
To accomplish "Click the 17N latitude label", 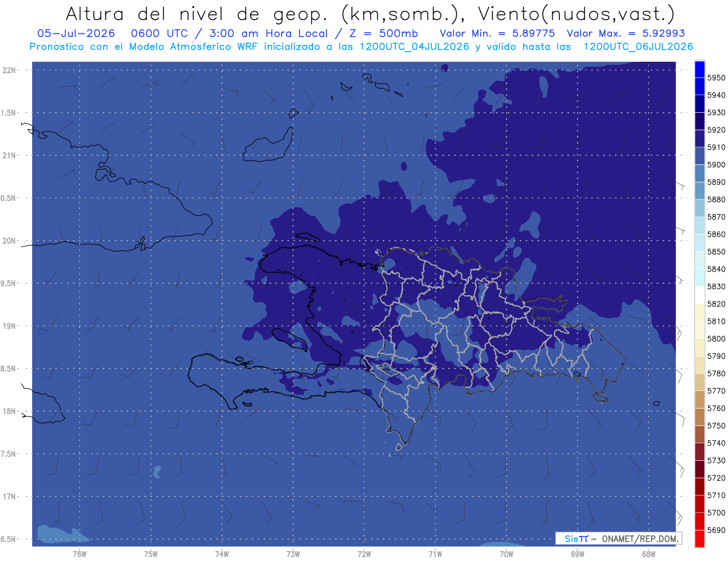I will [x=10, y=497].
